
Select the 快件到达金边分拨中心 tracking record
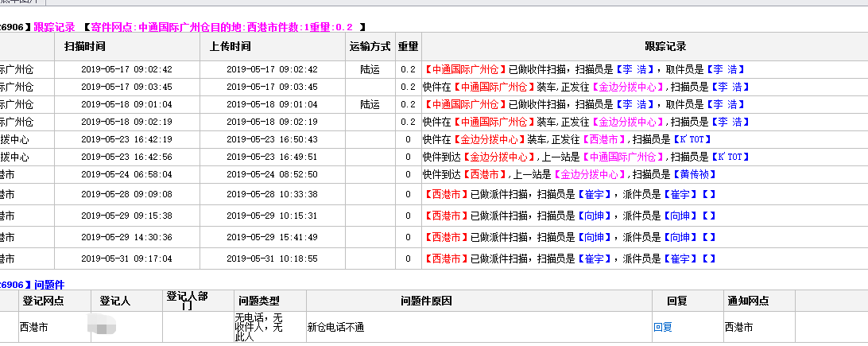click(587, 157)
